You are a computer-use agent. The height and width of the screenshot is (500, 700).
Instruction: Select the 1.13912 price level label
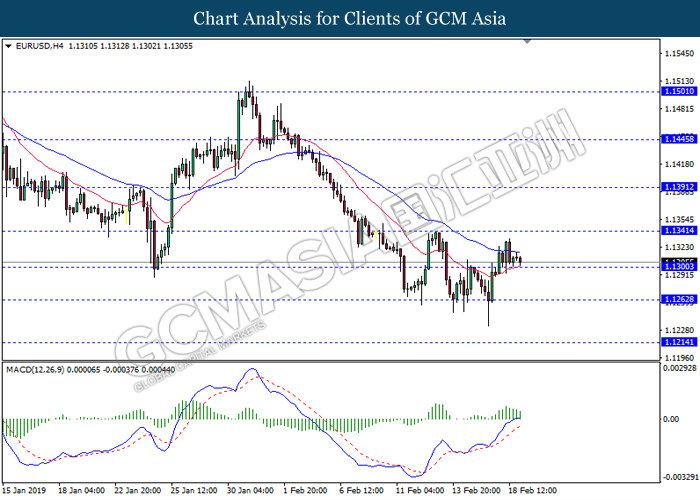point(679,187)
